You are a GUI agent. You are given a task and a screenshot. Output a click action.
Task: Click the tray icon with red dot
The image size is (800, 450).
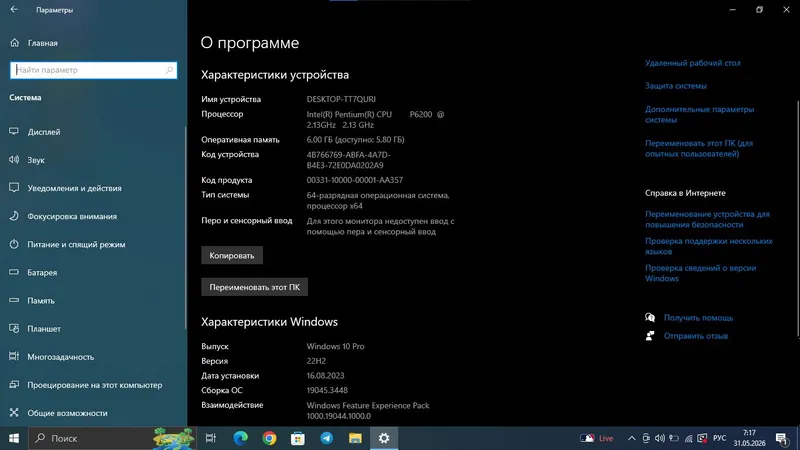(702, 438)
